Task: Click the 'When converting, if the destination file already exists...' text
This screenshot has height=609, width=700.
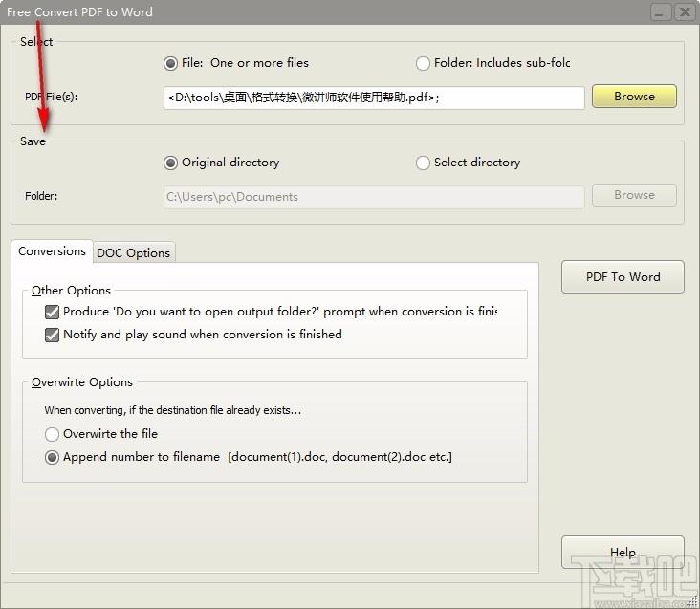Action: [x=173, y=410]
